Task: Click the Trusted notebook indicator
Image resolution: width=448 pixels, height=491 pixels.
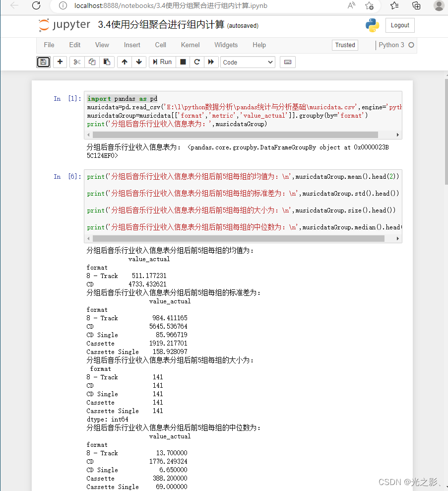Action: 345,45
